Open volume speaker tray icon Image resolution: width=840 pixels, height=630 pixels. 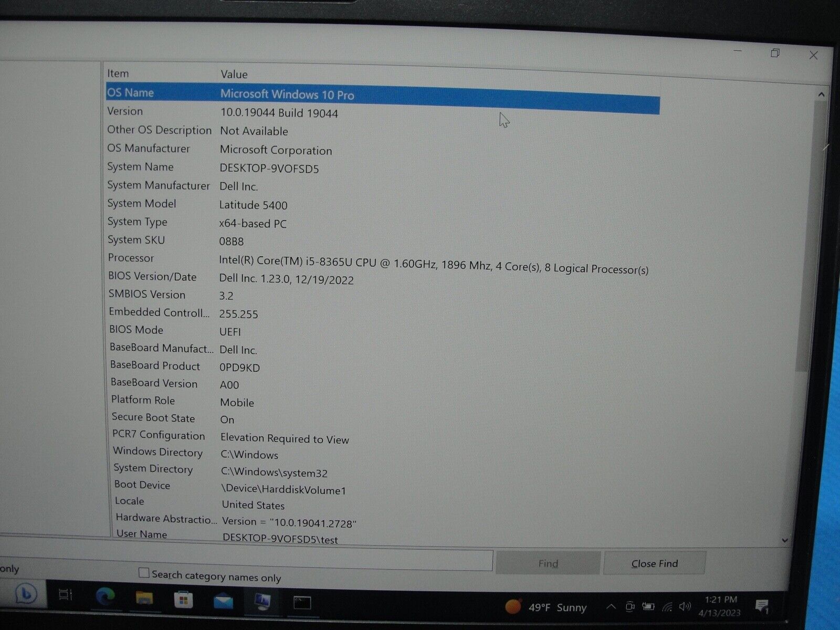[x=685, y=607]
